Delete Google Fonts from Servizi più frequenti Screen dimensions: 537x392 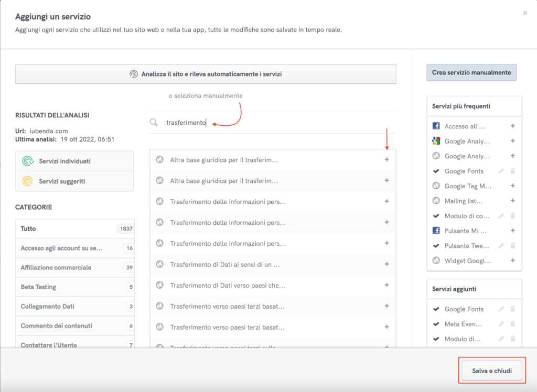point(512,171)
